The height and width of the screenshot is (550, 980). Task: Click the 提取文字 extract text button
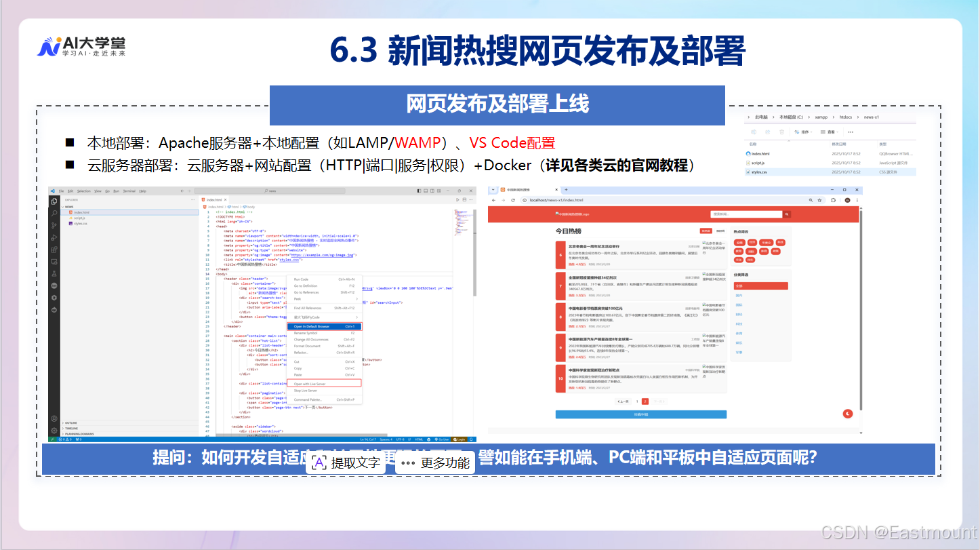(x=350, y=464)
